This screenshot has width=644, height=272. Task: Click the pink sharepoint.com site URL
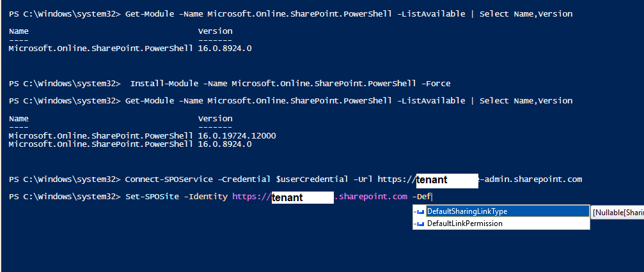(x=372, y=197)
